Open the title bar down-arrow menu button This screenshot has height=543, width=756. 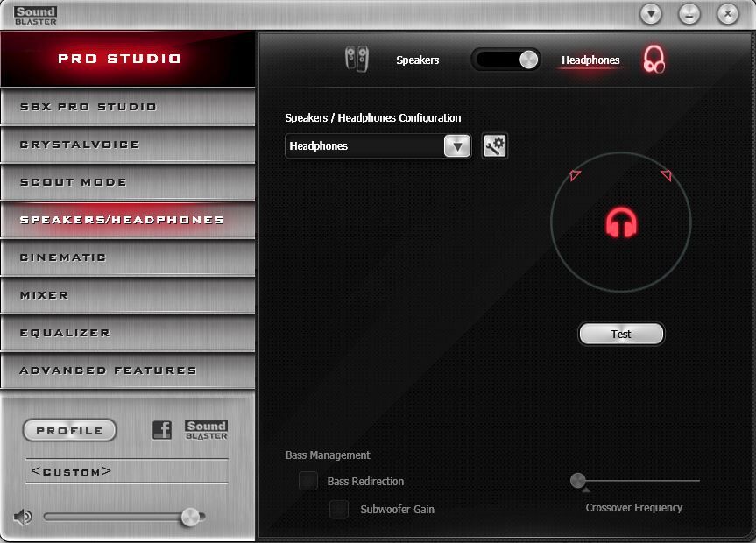(x=651, y=14)
